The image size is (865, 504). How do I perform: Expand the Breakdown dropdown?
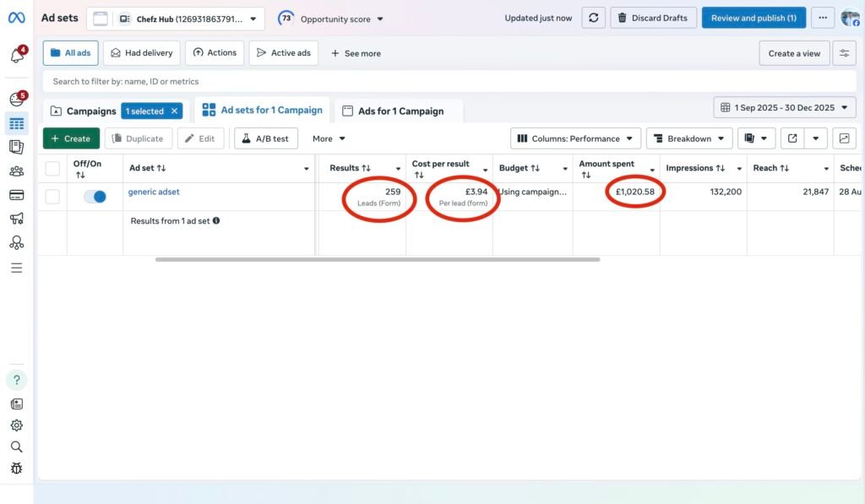pos(689,138)
